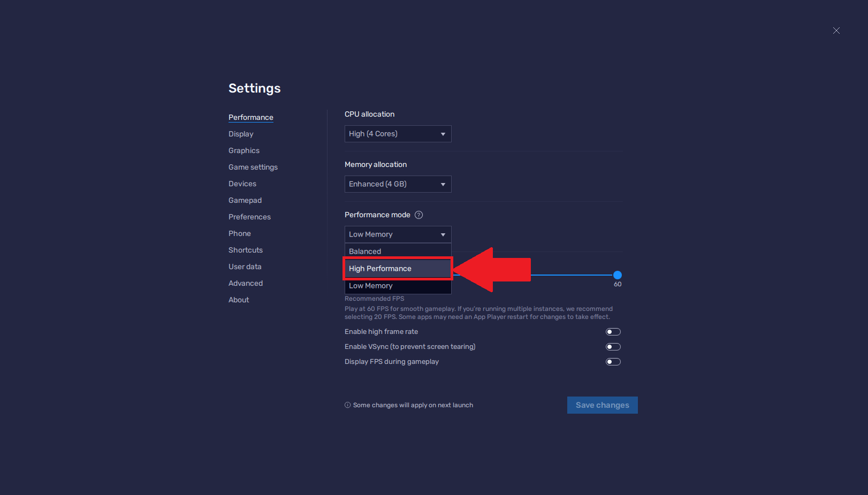Open the CPU allocation dropdown
The image size is (868, 495).
point(398,134)
